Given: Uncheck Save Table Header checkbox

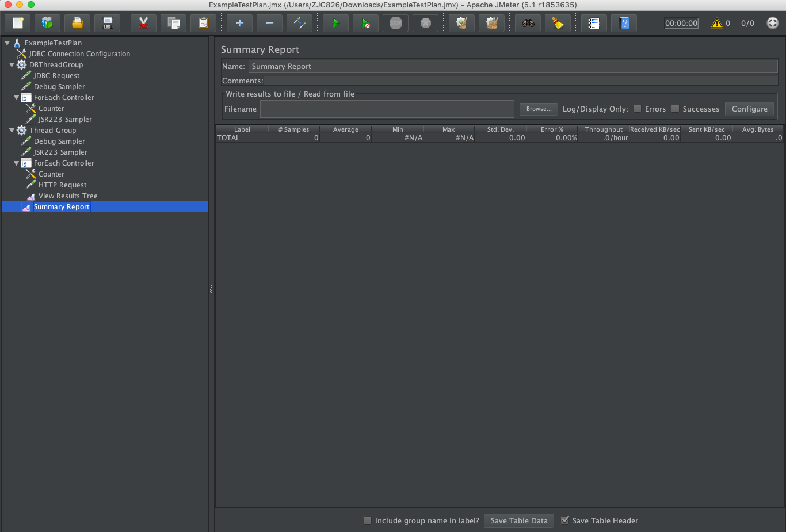Looking at the screenshot, I should 565,520.
